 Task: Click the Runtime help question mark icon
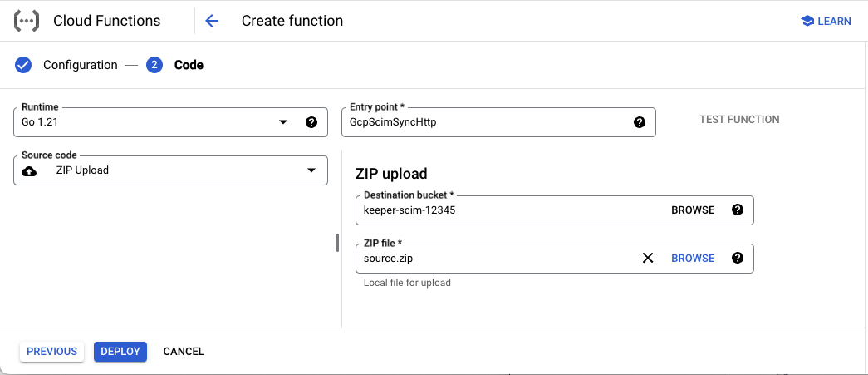(311, 122)
